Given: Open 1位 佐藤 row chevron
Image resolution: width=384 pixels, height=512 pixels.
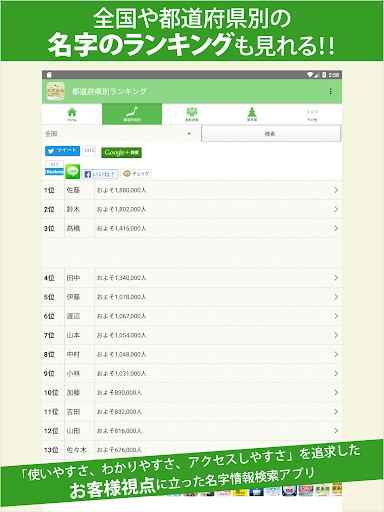Looking at the screenshot, I should tap(336, 190).
